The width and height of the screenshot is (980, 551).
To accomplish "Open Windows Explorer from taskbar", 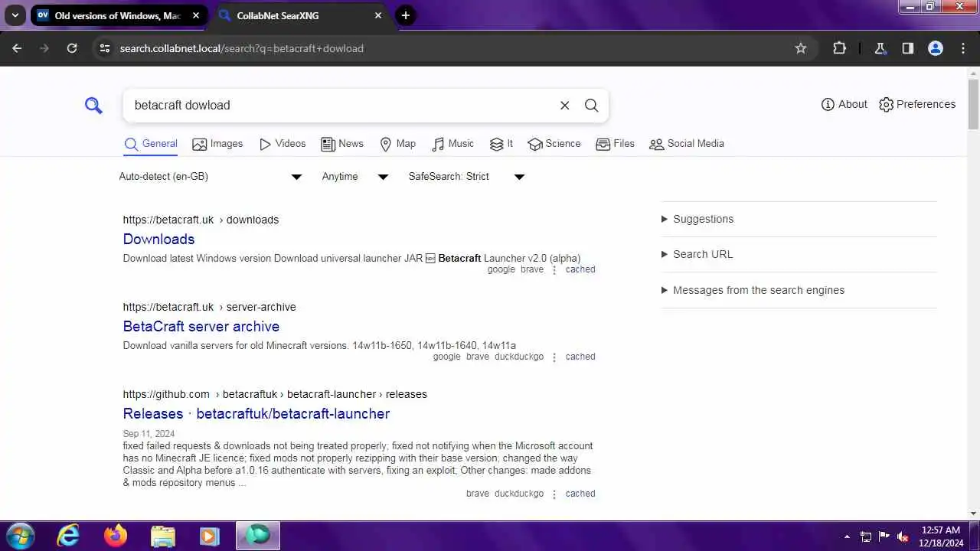I will point(163,536).
